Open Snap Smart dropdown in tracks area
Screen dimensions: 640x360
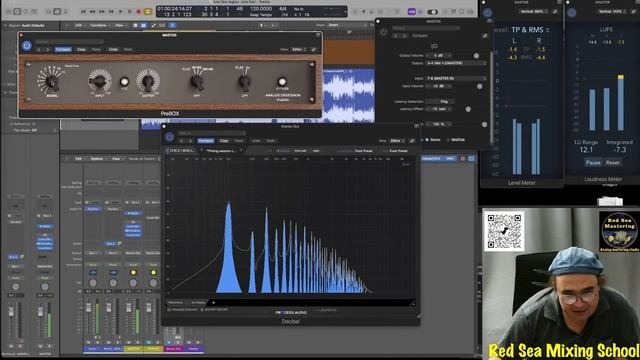[x=346, y=25]
